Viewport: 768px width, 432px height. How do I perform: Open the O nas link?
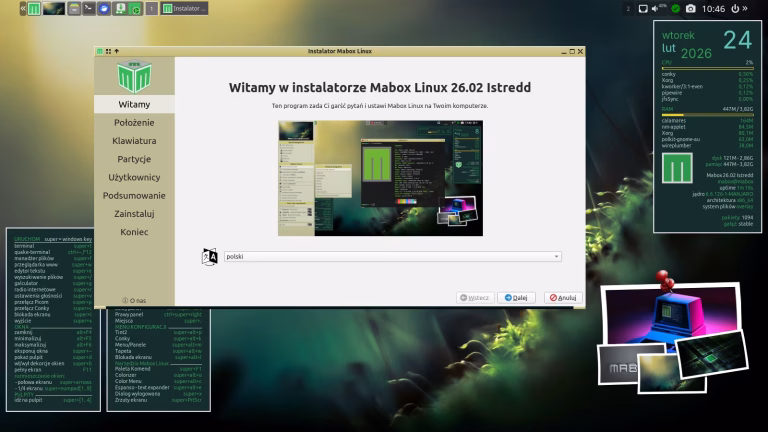(x=134, y=300)
